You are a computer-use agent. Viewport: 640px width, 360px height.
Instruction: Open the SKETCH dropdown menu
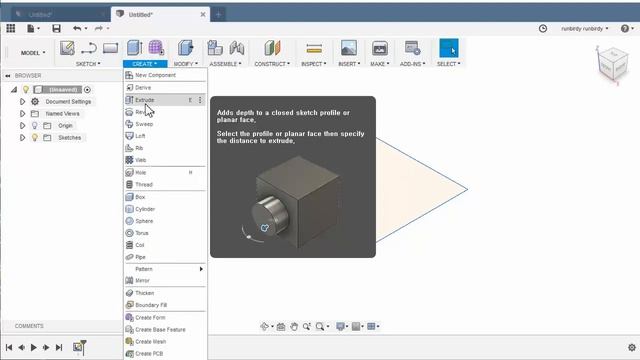pyautogui.click(x=88, y=64)
